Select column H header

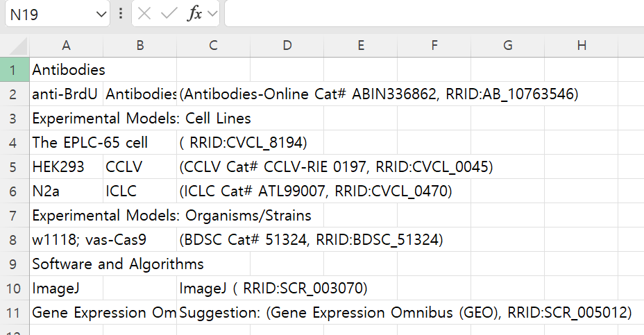tap(582, 46)
